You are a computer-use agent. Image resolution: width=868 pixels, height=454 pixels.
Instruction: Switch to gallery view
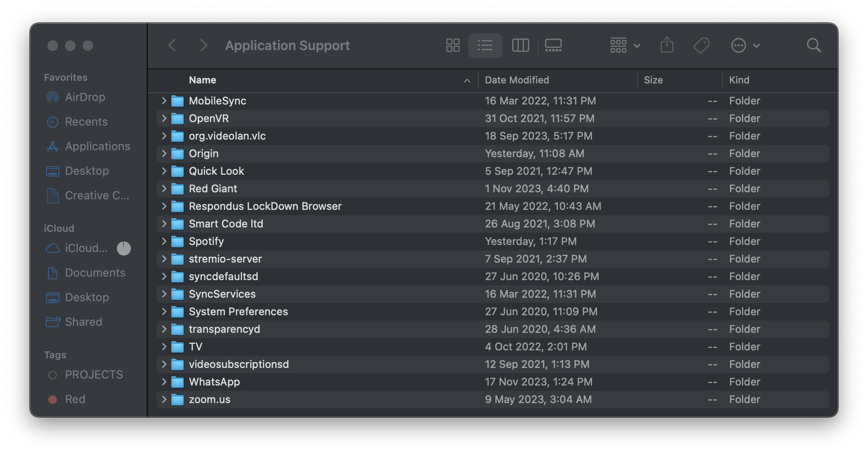click(x=553, y=45)
